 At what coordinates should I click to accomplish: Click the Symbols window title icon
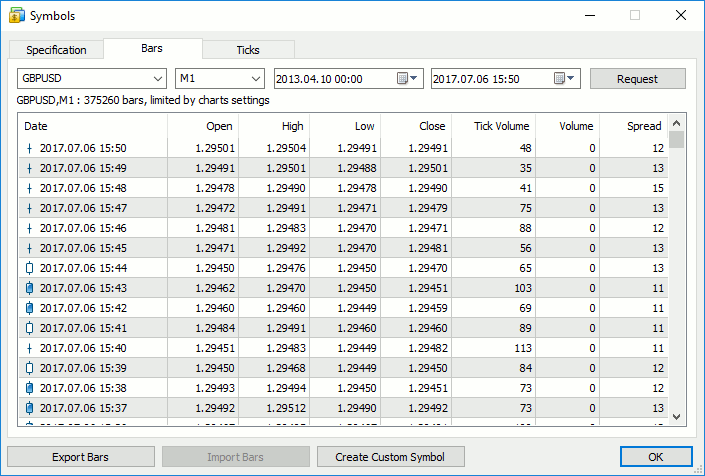[x=17, y=16]
